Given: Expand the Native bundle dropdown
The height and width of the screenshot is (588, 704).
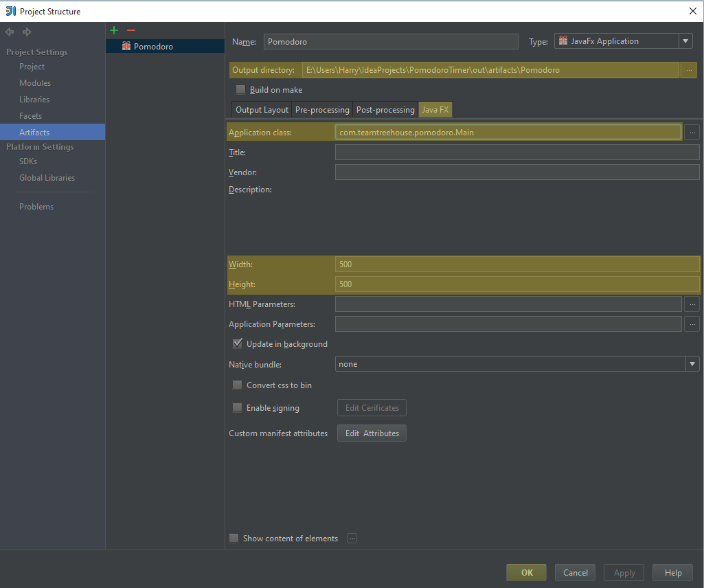Looking at the screenshot, I should click(692, 364).
